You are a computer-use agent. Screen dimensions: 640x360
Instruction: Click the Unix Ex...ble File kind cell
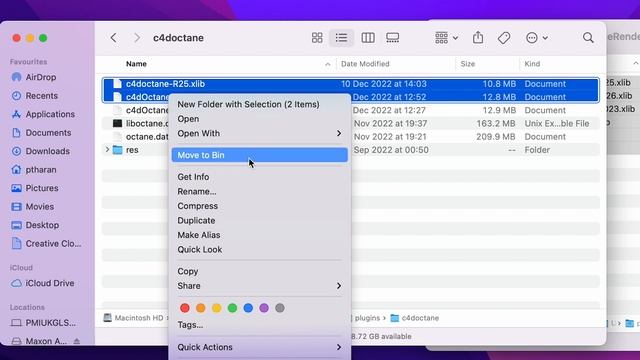(x=557, y=124)
